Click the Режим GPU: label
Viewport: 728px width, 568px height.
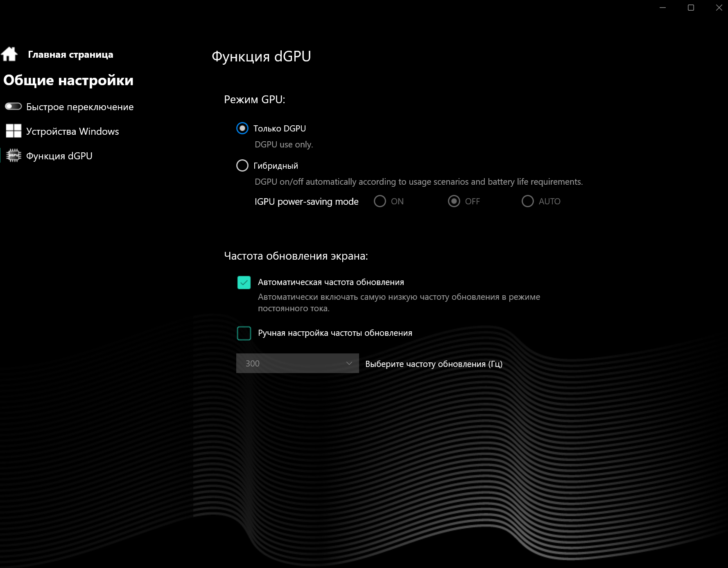(255, 100)
